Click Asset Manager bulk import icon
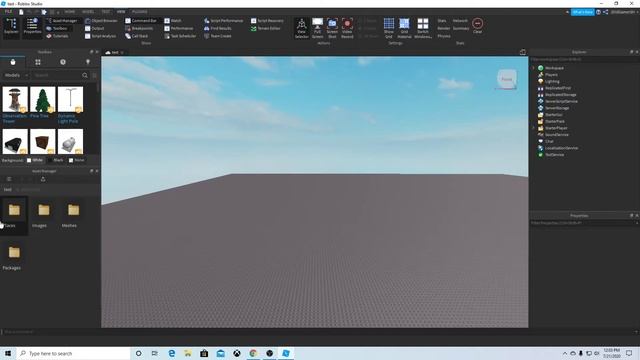 click(43, 179)
